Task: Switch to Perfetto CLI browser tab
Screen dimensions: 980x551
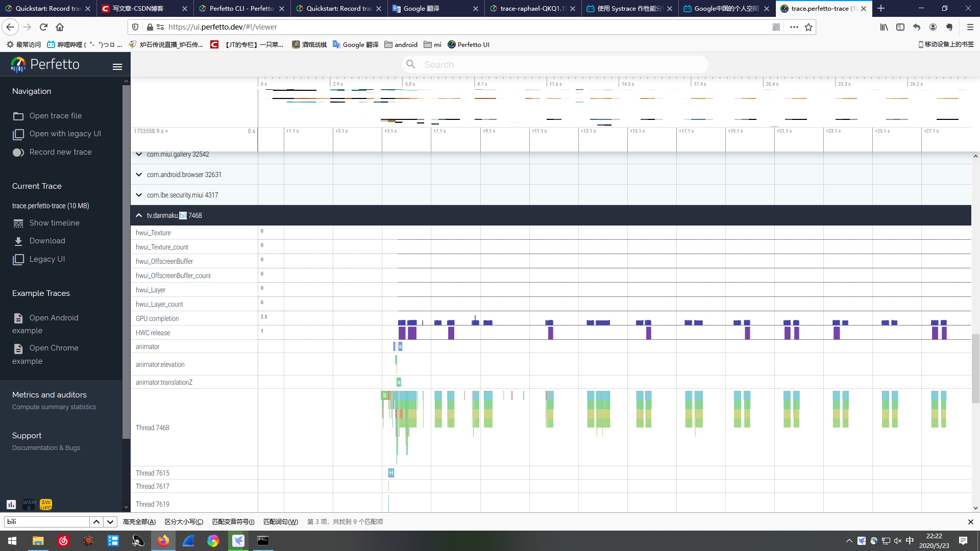Action: tap(241, 9)
